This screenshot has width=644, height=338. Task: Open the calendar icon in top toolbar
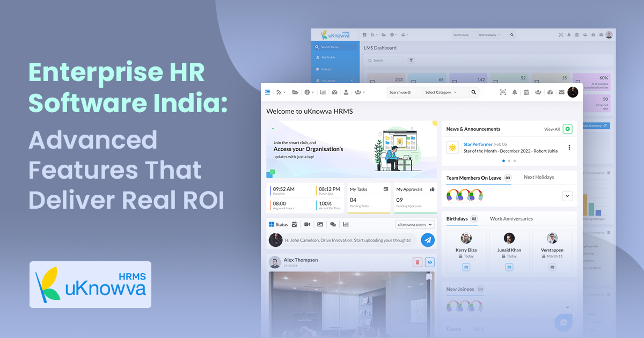526,92
